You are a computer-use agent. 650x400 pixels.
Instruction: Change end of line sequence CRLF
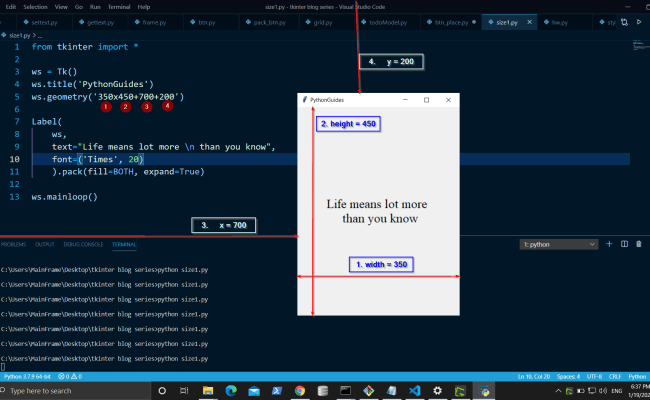[x=615, y=376]
